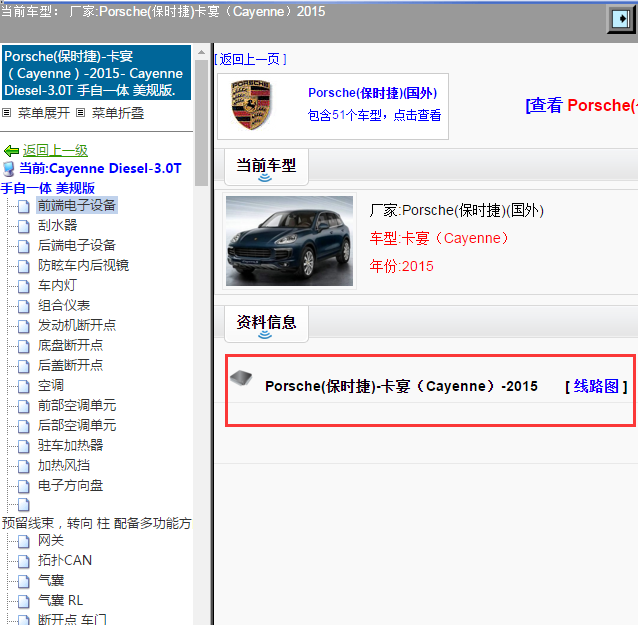Click document icon next to 加热风挡
The width and height of the screenshot is (638, 625).
pos(24,466)
